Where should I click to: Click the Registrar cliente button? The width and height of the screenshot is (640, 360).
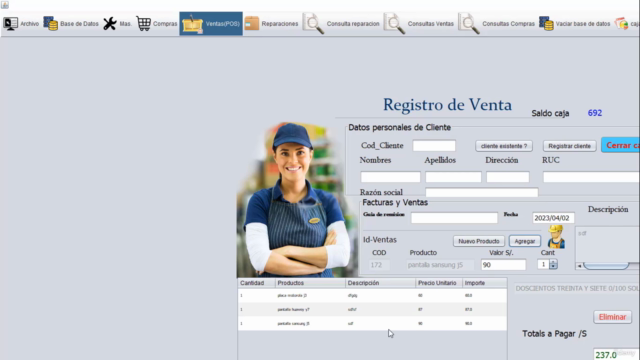[569, 146]
